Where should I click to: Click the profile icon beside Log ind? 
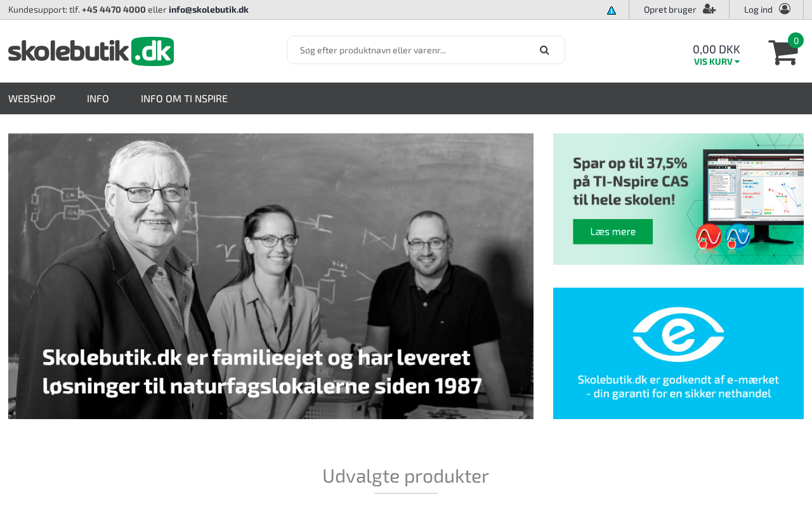coord(785,9)
